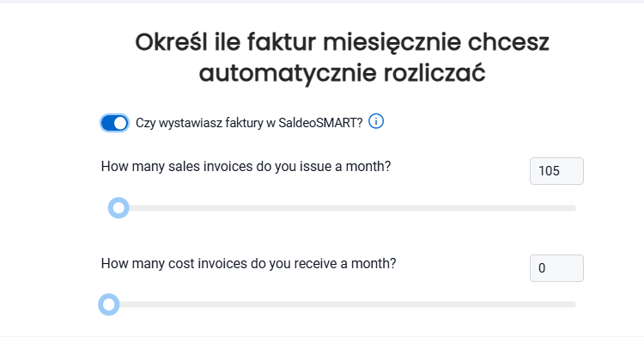This screenshot has width=644, height=337.
Task: Focus the cost invoices field showing 0
Action: tap(556, 268)
